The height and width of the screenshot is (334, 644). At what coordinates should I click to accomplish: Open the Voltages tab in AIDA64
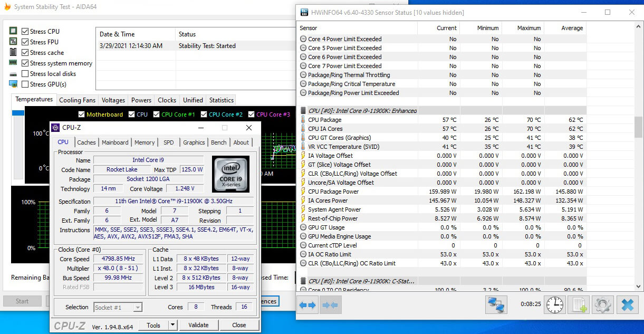point(113,100)
